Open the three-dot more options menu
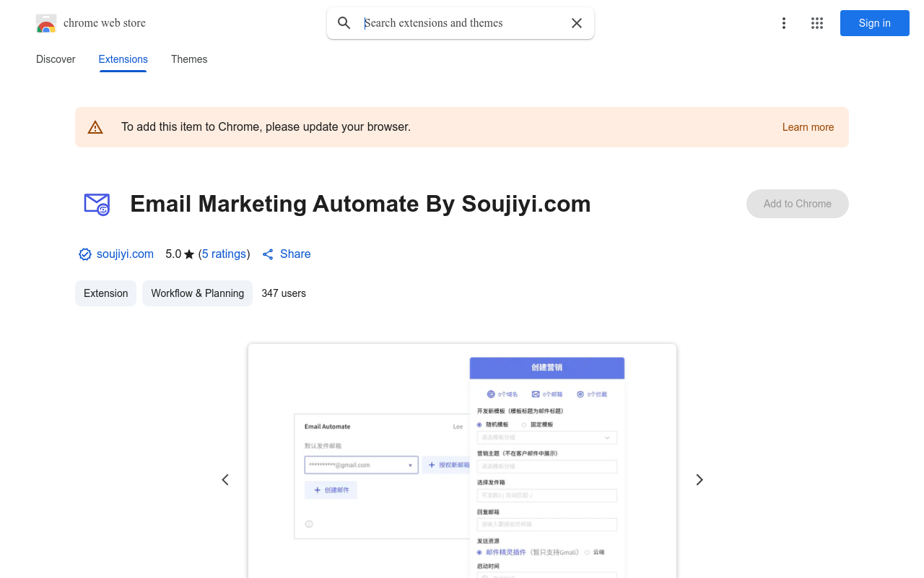This screenshot has height=578, width=924. click(x=783, y=23)
